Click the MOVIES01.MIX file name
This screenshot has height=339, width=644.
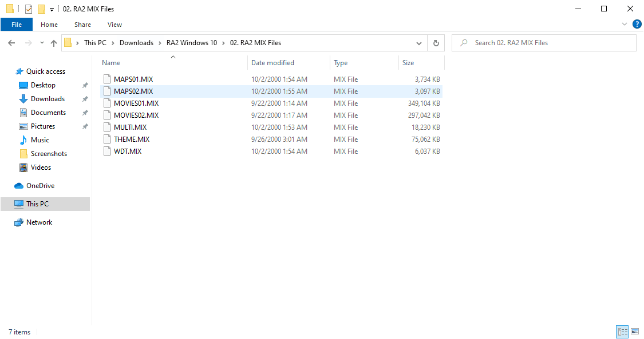click(136, 103)
